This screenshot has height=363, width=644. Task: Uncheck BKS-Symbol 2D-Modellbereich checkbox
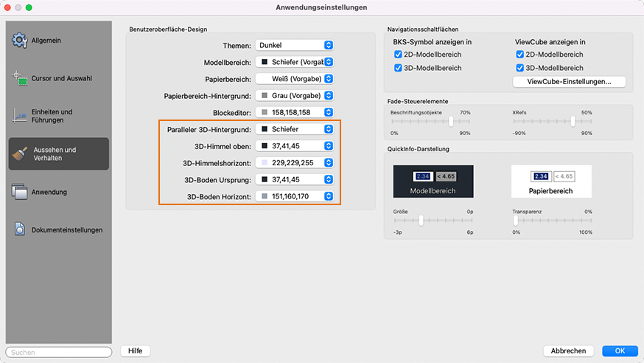coord(398,55)
